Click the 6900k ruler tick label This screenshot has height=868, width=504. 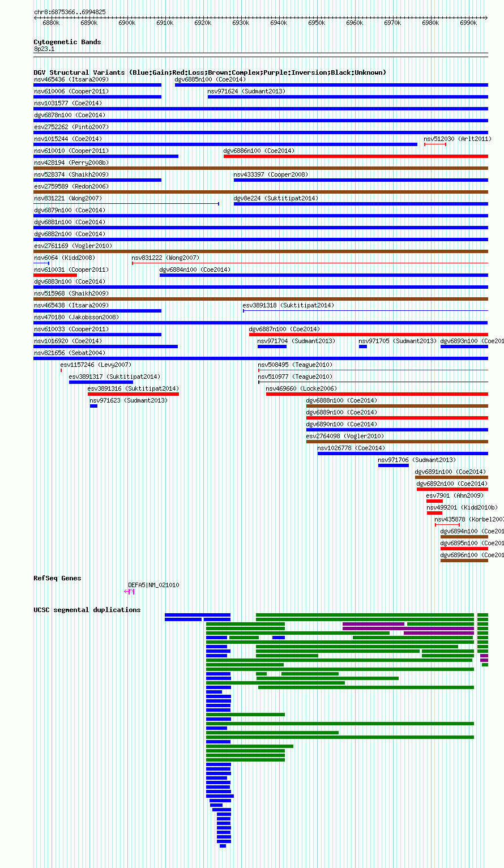click(x=127, y=23)
